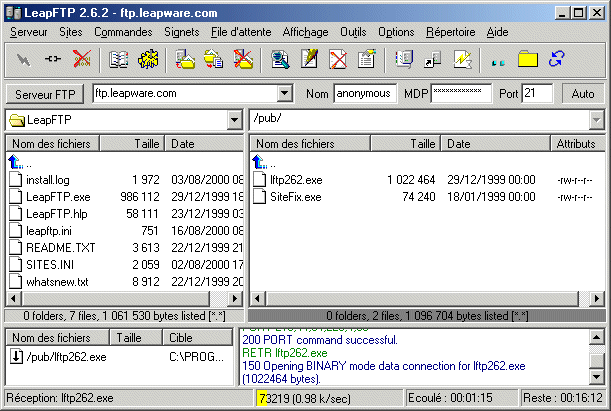Click the blue refresh arrows icon
This screenshot has height=411, width=611.
point(556,59)
